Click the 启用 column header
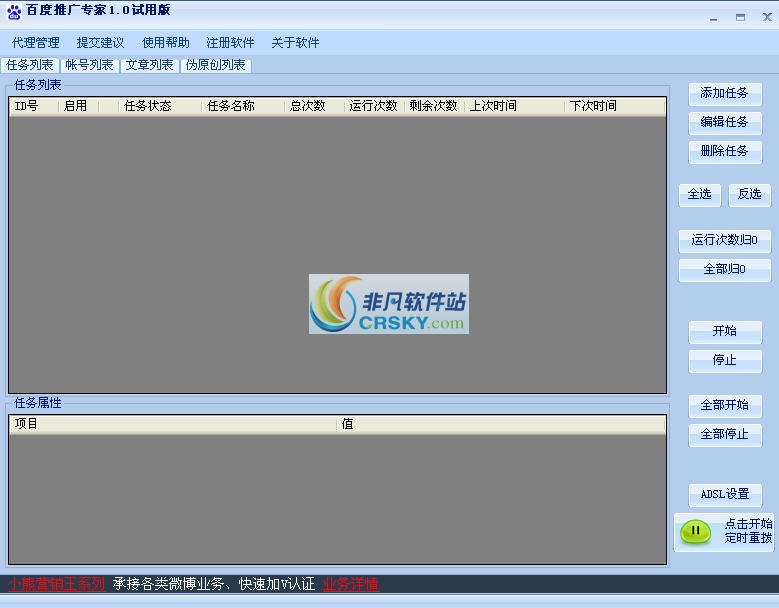The image size is (779, 608). [78, 106]
